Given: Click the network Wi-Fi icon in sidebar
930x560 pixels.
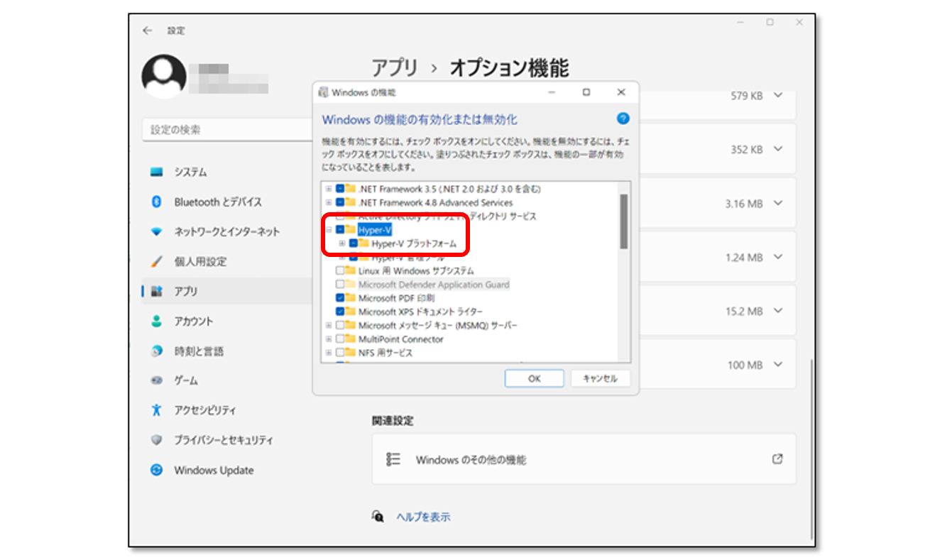Looking at the screenshot, I should [x=157, y=232].
